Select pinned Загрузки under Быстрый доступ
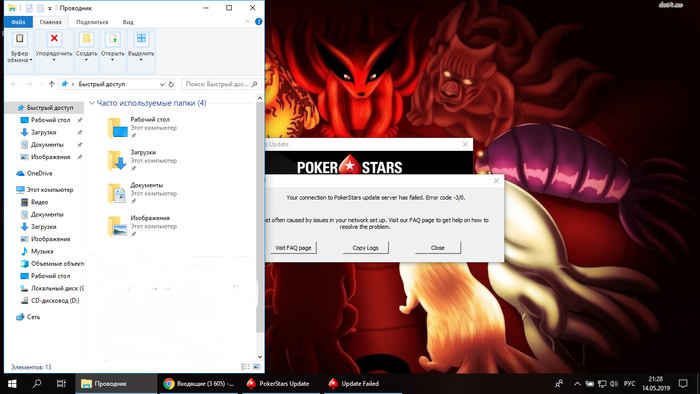Viewport: 700px width, 394px height. coord(43,133)
